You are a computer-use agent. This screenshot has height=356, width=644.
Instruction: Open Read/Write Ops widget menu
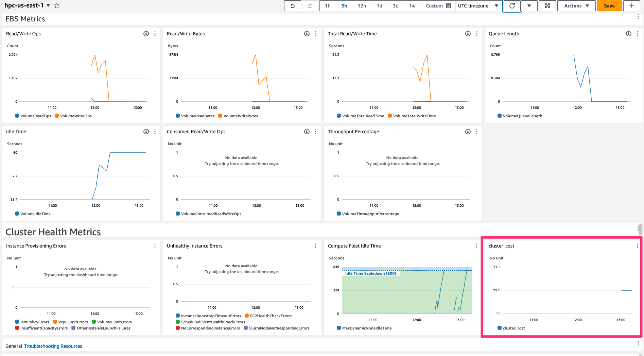pyautogui.click(x=155, y=34)
